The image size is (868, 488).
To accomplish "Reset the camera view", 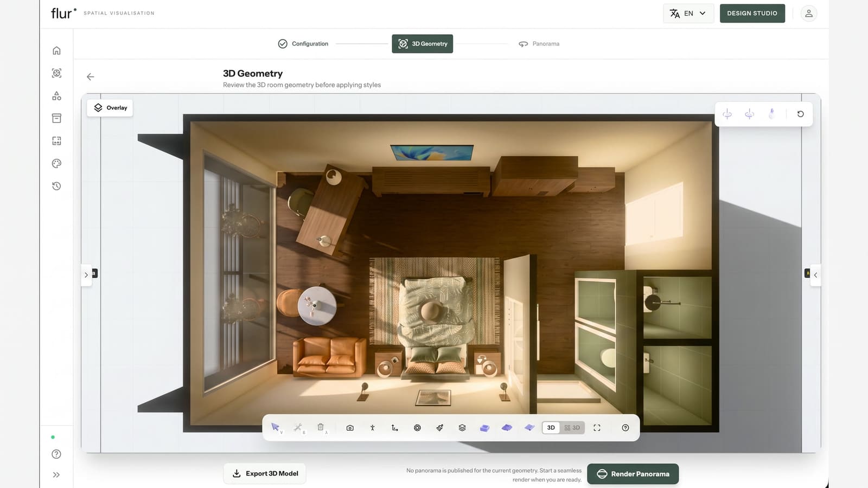I will pyautogui.click(x=801, y=114).
